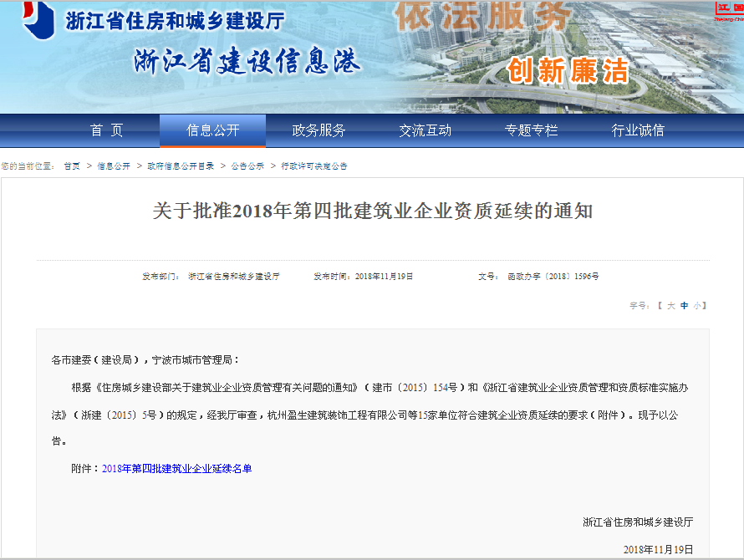Open the 政务服务 menu item
The image size is (744, 560).
click(x=318, y=130)
